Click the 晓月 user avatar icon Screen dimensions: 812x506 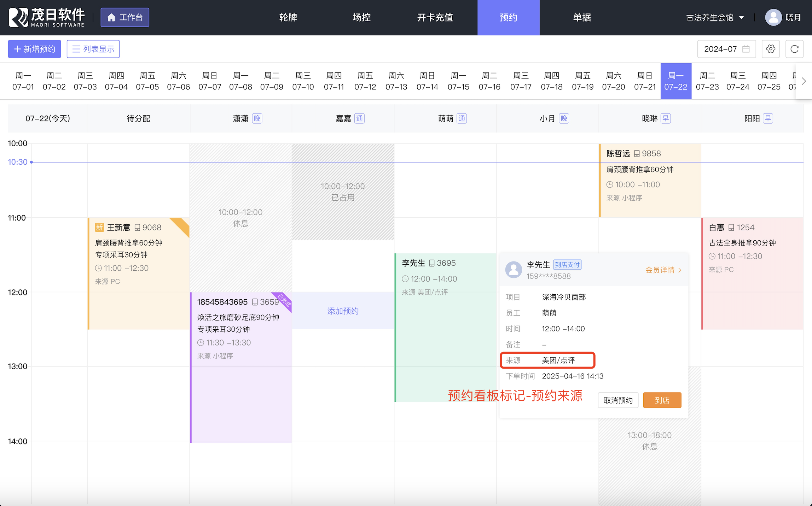tap(773, 17)
